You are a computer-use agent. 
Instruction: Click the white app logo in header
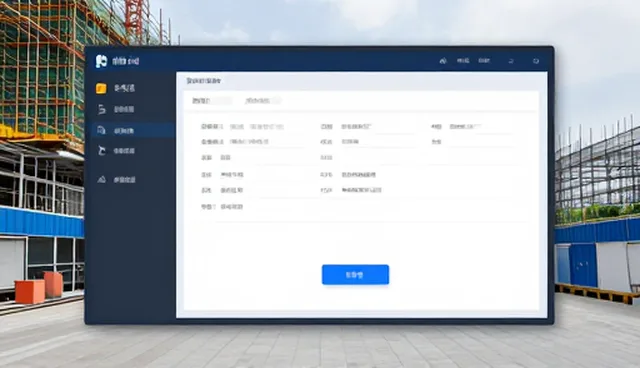101,61
